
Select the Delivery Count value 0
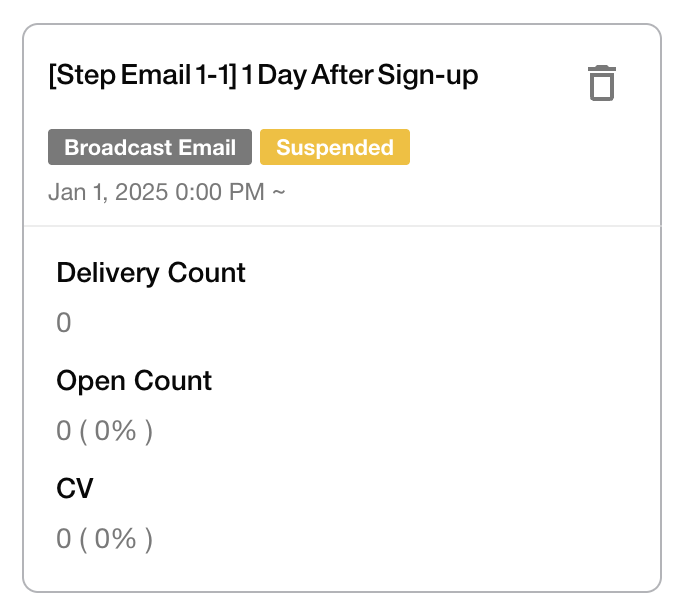[63, 323]
